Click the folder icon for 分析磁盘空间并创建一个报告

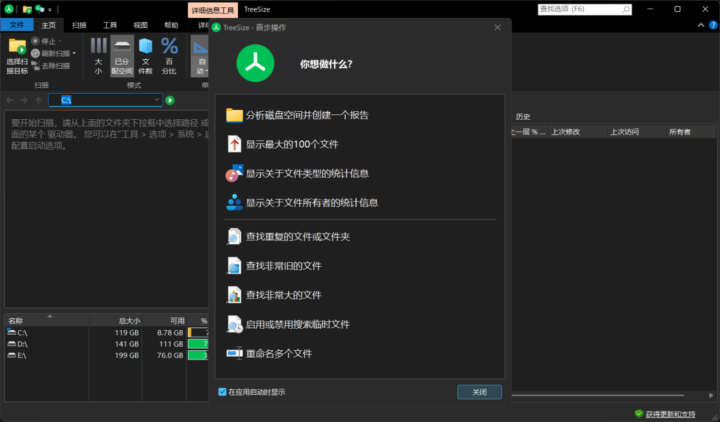point(235,115)
